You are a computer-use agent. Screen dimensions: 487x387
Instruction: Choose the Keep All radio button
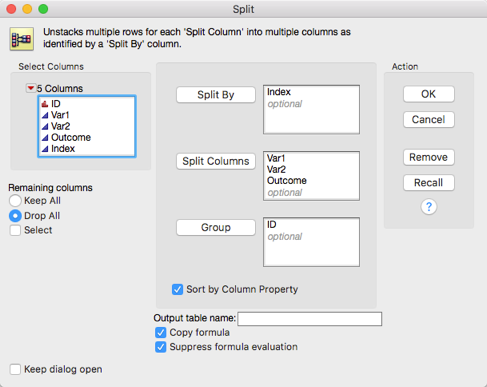pyautogui.click(x=15, y=201)
